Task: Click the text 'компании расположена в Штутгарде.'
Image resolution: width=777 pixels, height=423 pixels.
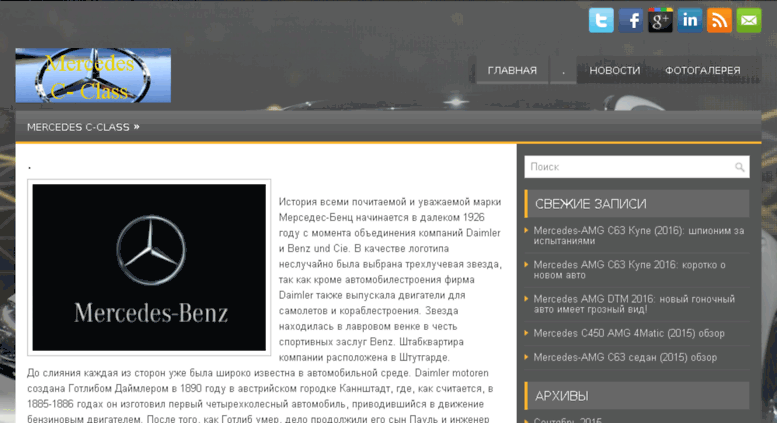Action: [364, 357]
